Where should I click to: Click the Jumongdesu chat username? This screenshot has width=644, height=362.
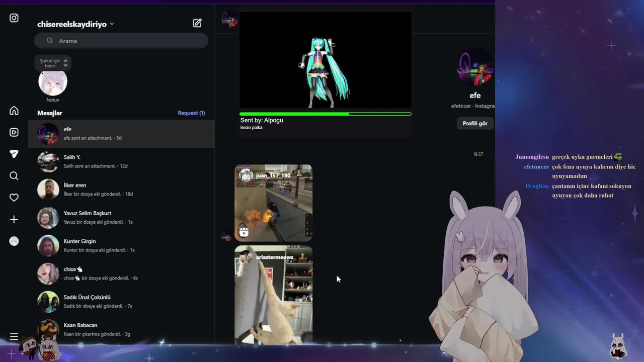[532, 157]
